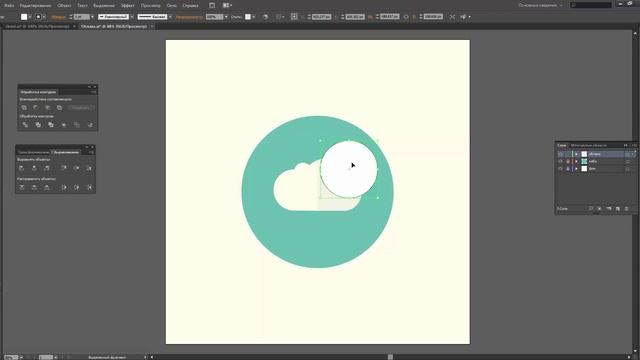
Task: Click the horizontal align center icon
Action: [34, 168]
